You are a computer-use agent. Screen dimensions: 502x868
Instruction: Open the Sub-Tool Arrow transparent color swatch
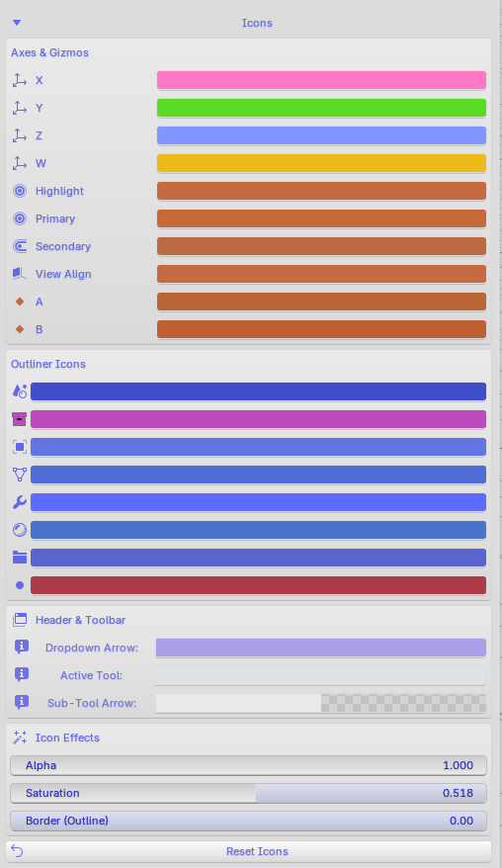[x=321, y=703]
